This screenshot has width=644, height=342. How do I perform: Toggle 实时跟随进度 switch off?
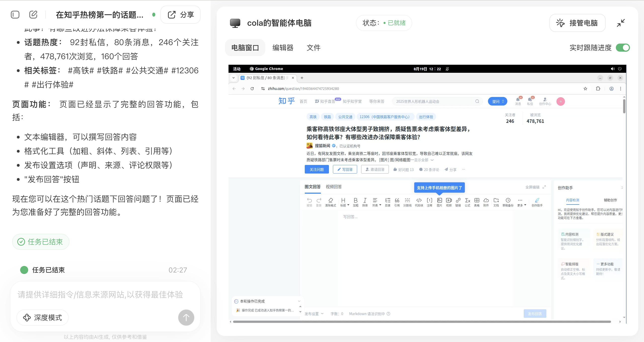(x=623, y=48)
